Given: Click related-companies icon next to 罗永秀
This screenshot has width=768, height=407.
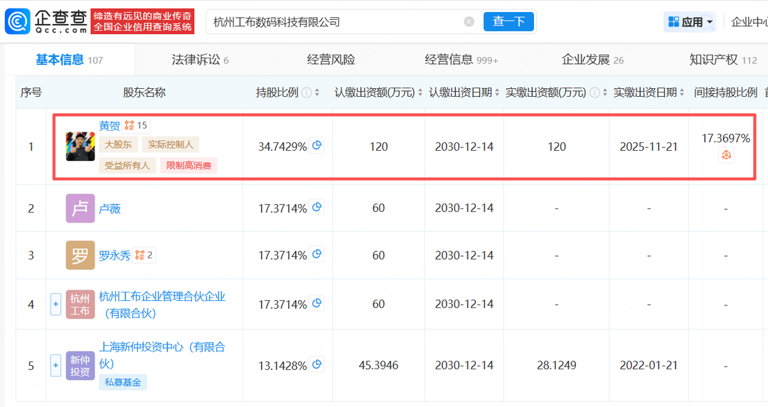Looking at the screenshot, I should point(144,255).
